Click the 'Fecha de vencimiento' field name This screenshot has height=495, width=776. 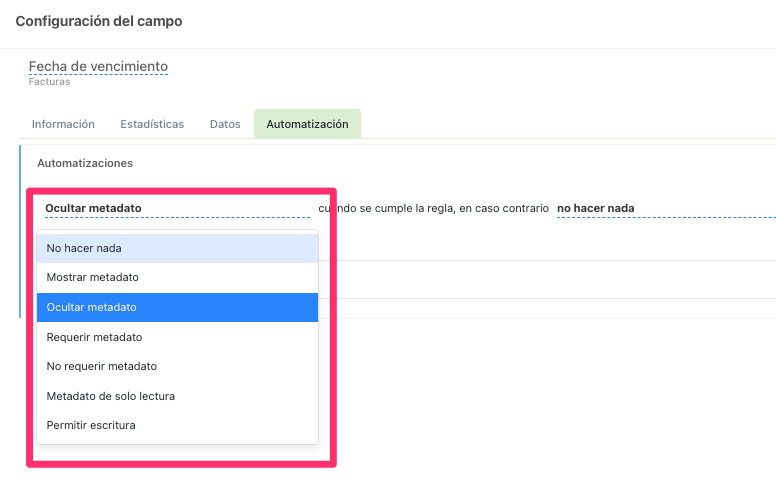tap(98, 66)
